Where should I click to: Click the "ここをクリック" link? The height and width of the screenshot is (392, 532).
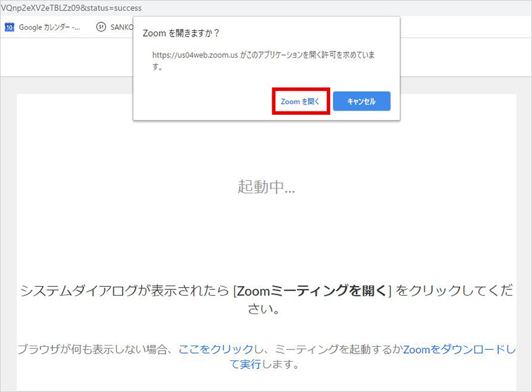[x=216, y=349]
